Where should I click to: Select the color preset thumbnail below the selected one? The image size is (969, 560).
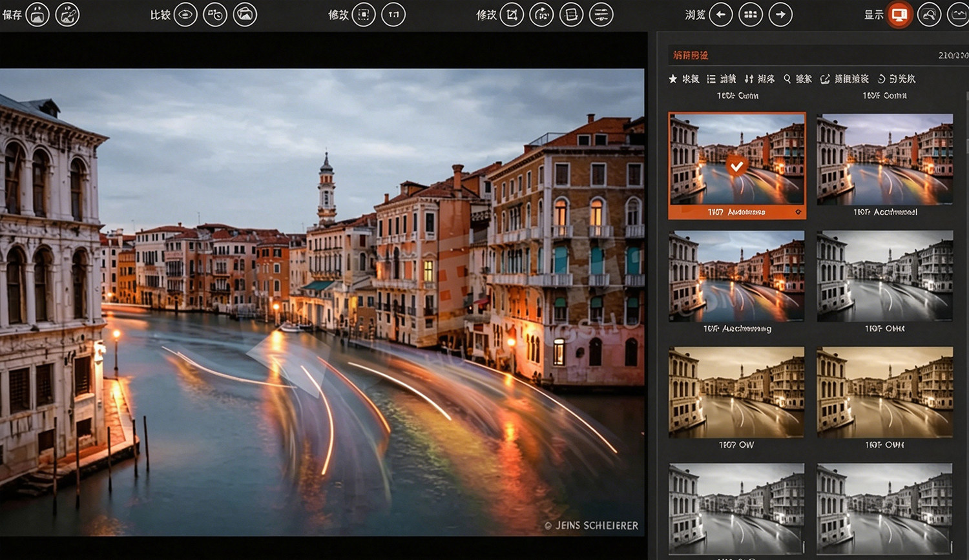click(x=737, y=276)
